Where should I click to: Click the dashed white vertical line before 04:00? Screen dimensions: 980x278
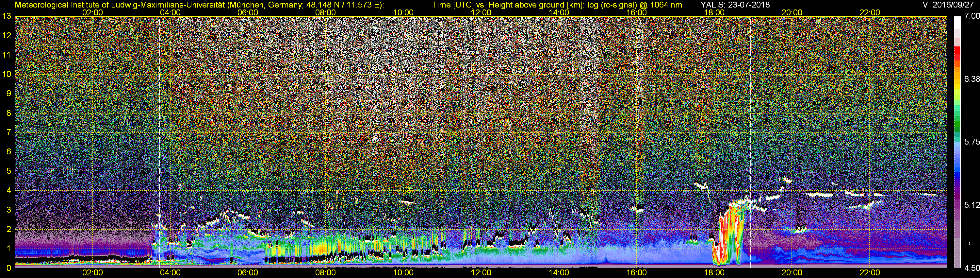click(159, 142)
